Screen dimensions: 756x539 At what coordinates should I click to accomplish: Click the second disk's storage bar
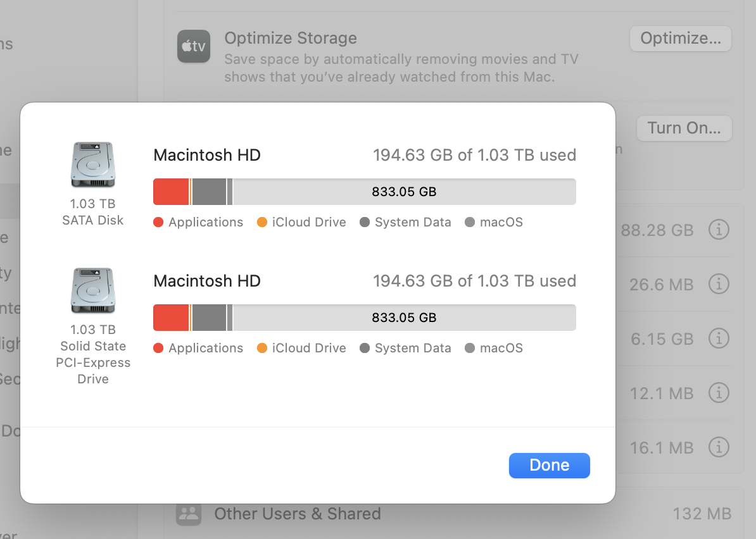(x=403, y=318)
